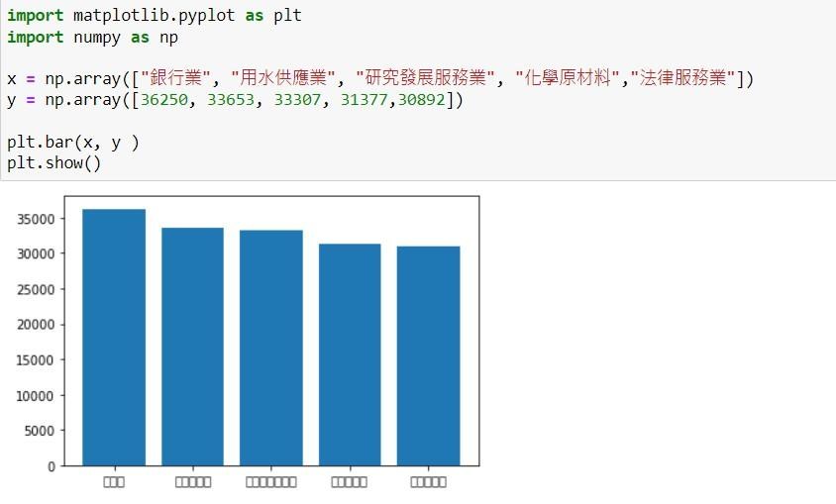Click the value 33307 in y array
This screenshot has height=504, width=836.
(x=297, y=100)
